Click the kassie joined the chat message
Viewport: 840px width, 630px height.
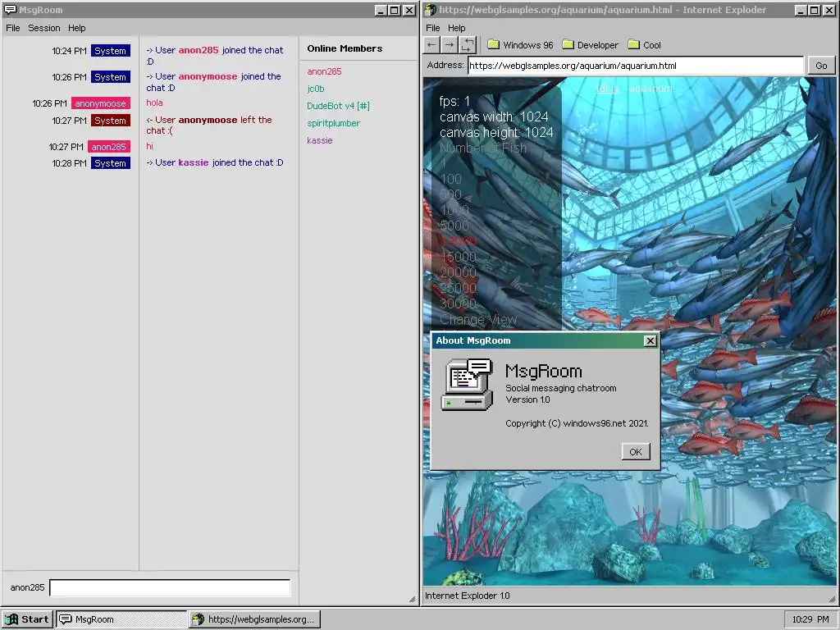[215, 162]
